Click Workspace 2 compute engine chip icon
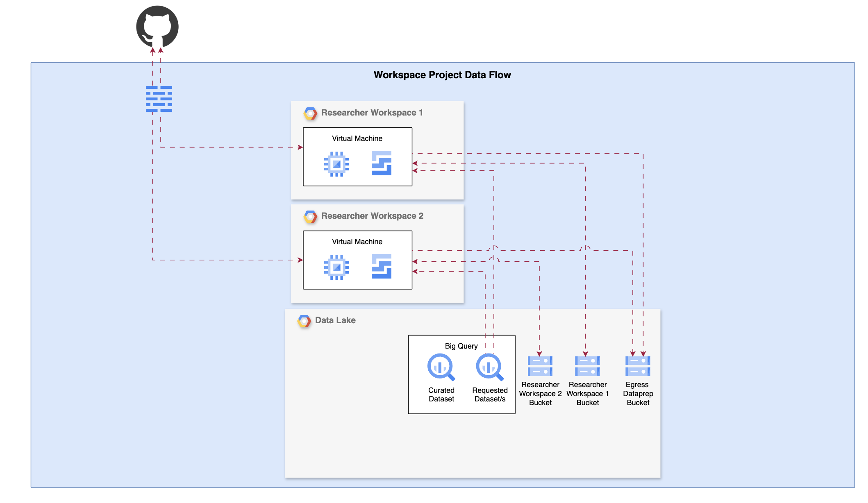The width and height of the screenshot is (868, 503). pyautogui.click(x=336, y=267)
